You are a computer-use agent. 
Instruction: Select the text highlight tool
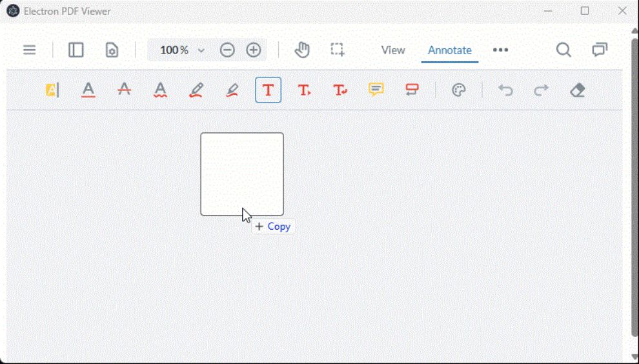[52, 90]
